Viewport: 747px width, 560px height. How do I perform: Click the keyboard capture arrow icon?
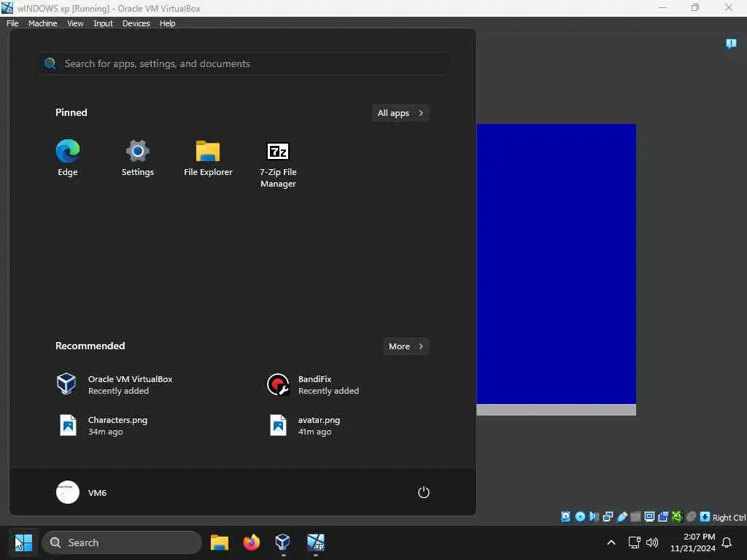point(705,517)
